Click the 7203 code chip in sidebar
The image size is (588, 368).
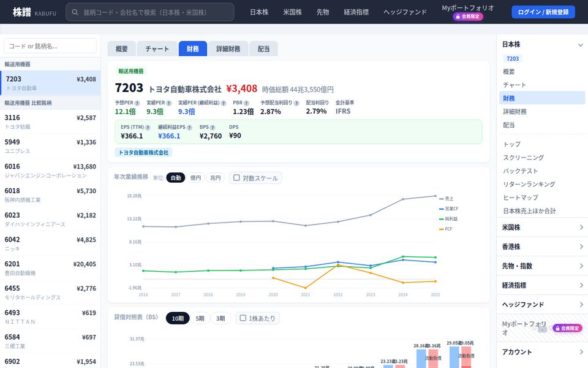coord(512,59)
